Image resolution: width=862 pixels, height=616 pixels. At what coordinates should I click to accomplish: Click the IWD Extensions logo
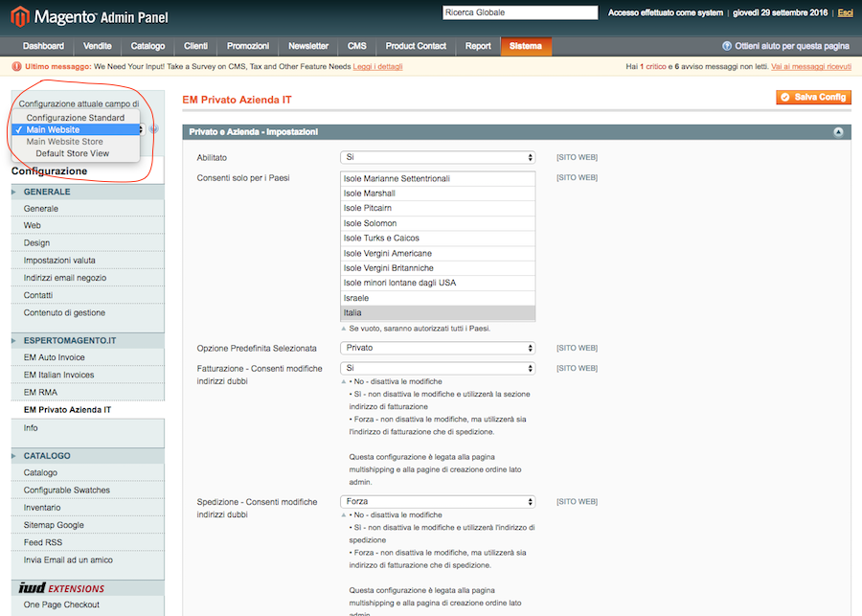click(x=61, y=588)
